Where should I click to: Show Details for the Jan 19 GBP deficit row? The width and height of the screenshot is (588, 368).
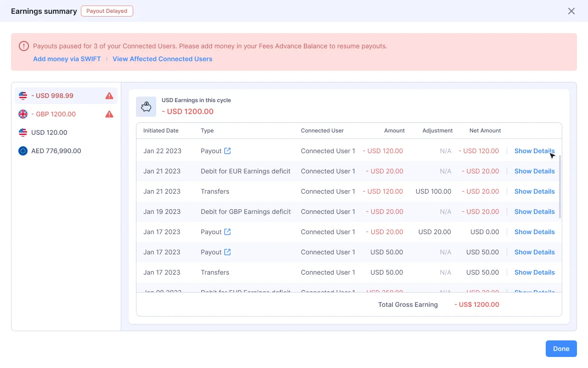534,212
